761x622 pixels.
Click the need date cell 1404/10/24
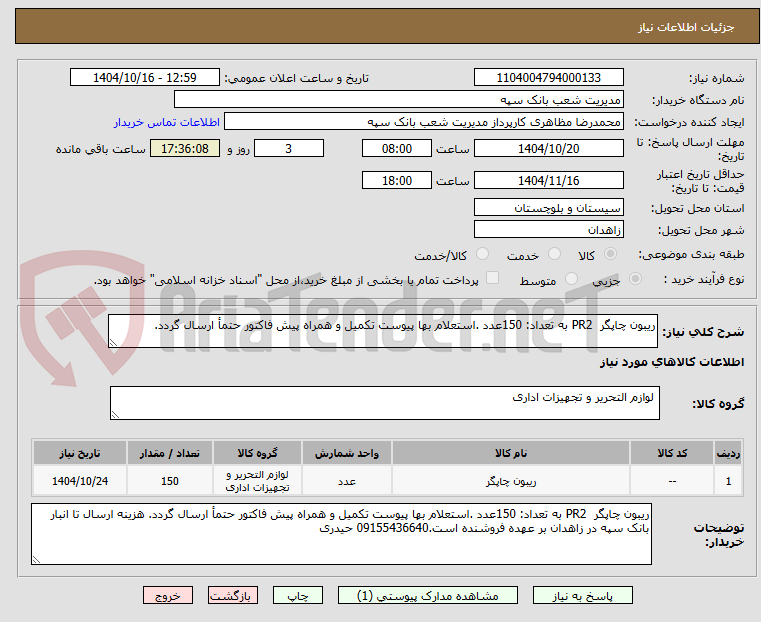tap(80, 481)
